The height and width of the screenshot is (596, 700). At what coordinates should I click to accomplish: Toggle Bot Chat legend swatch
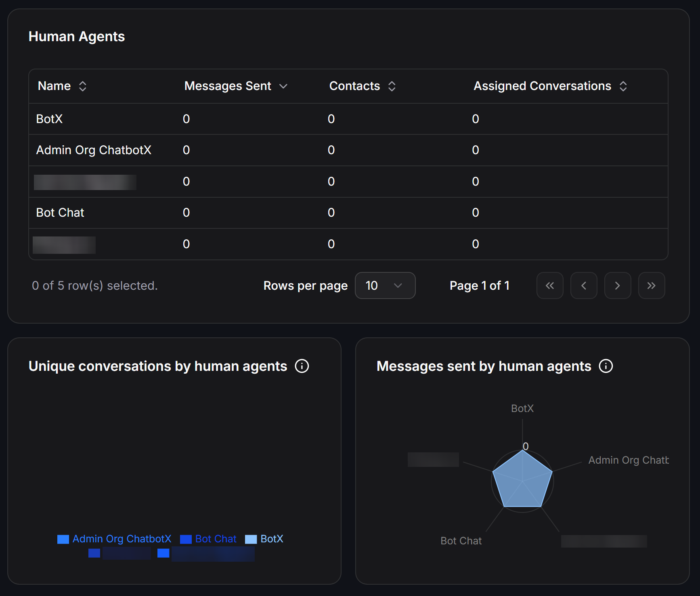pos(186,539)
